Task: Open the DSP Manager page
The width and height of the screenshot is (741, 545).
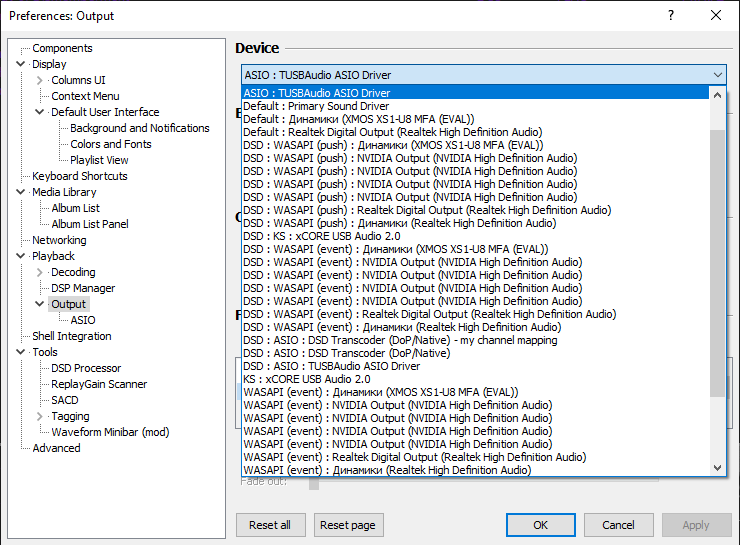Action: [83, 288]
